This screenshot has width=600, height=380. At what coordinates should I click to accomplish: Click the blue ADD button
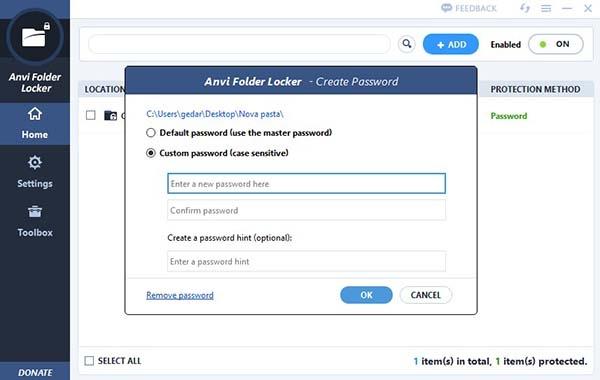coord(451,44)
